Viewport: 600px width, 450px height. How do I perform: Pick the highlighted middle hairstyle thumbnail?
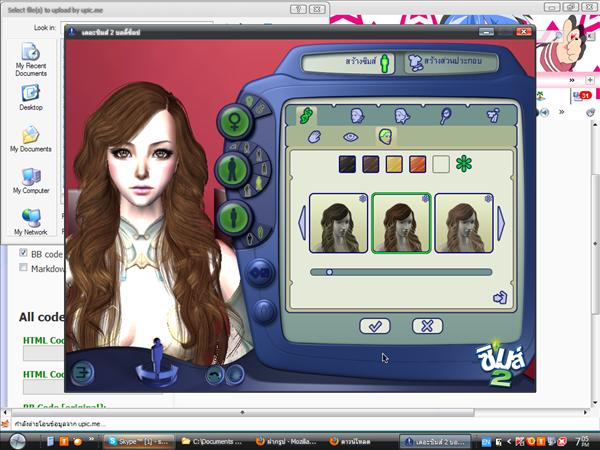[401, 223]
